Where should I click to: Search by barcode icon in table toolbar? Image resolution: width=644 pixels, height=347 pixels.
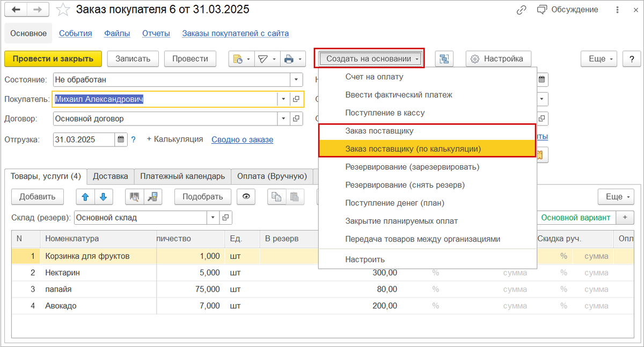tap(135, 197)
